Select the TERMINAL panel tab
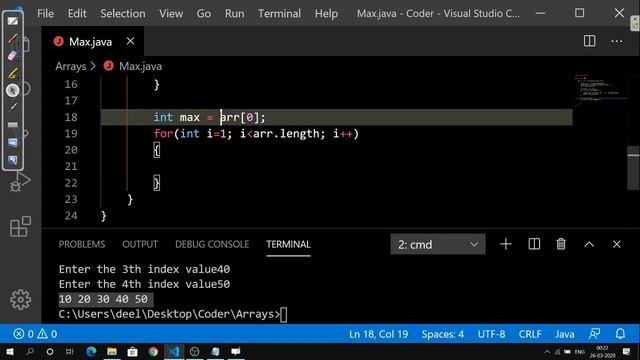 (288, 244)
